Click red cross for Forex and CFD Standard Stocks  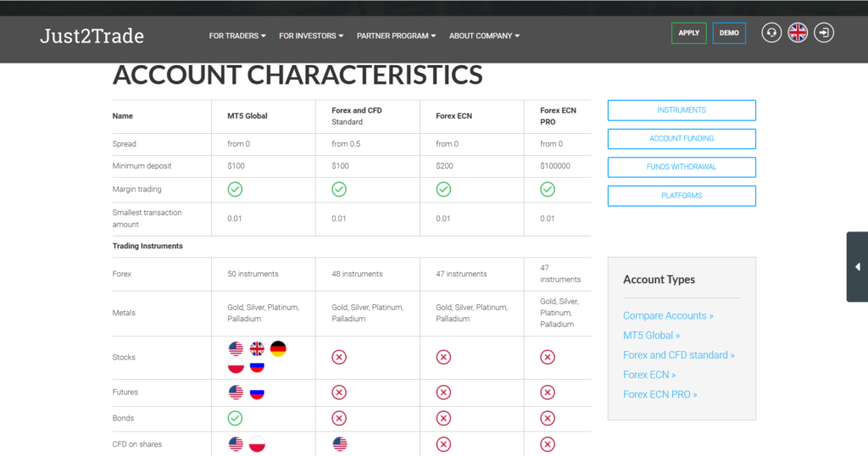(339, 358)
